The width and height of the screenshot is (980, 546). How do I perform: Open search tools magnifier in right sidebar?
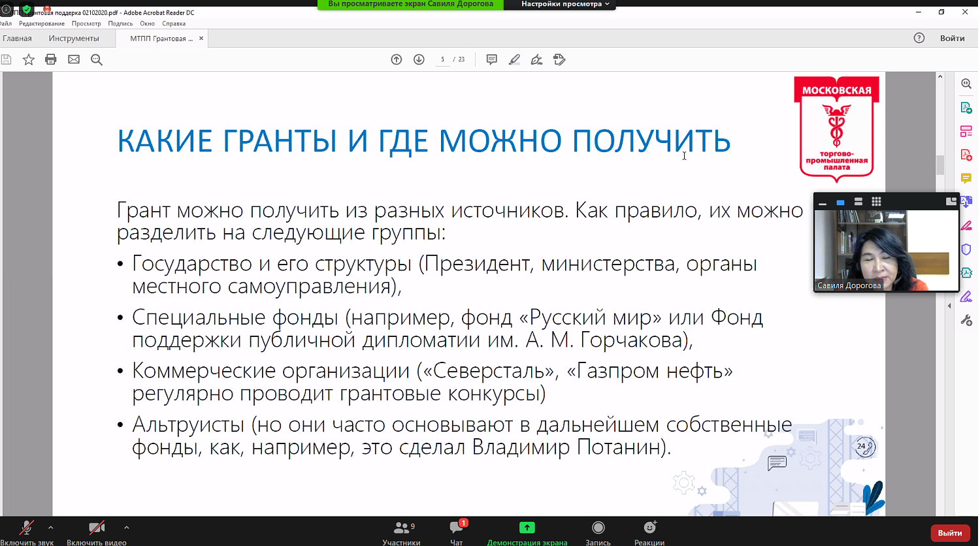click(x=966, y=84)
